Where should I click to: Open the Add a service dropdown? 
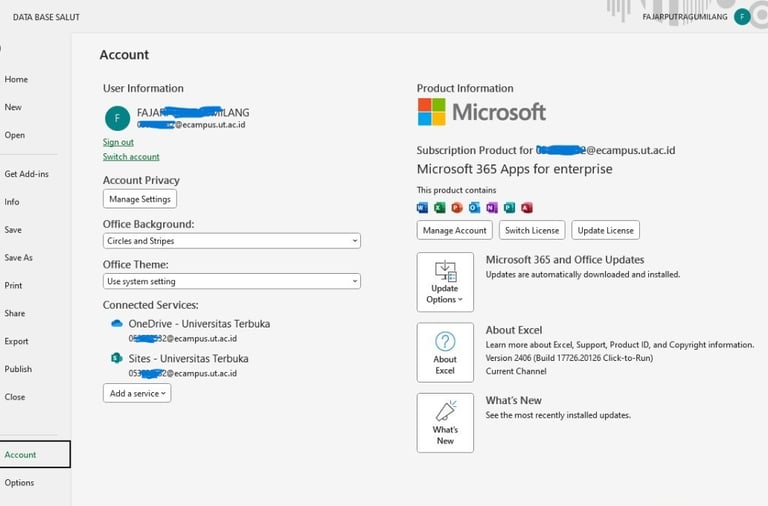[x=137, y=393]
